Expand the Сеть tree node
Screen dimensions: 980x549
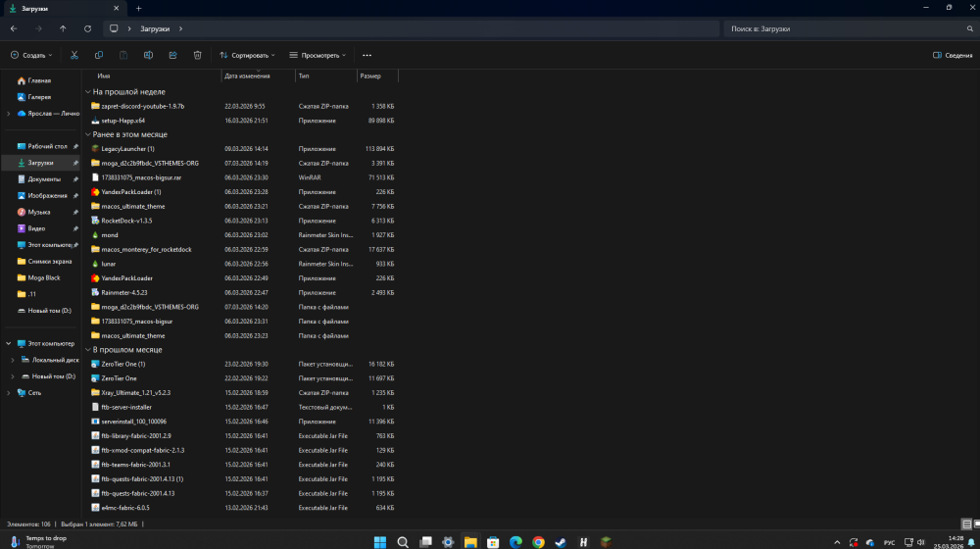pyautogui.click(x=8, y=393)
